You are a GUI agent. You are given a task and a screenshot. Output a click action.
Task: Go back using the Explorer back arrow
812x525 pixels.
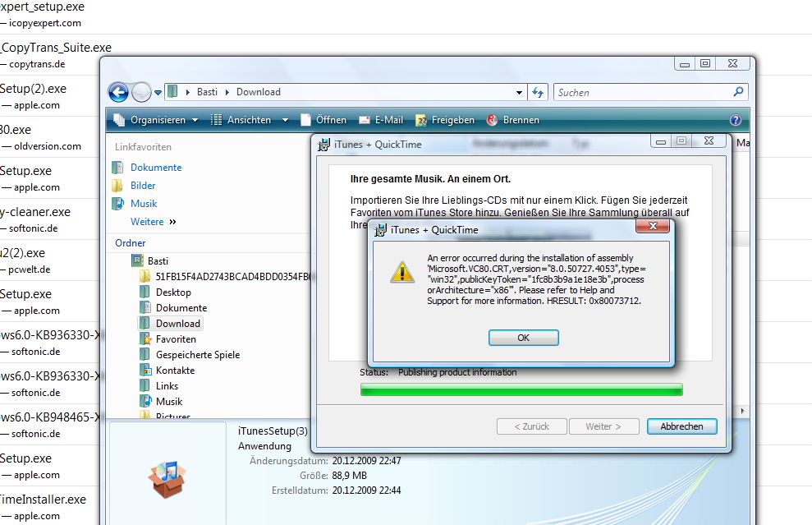pos(118,93)
